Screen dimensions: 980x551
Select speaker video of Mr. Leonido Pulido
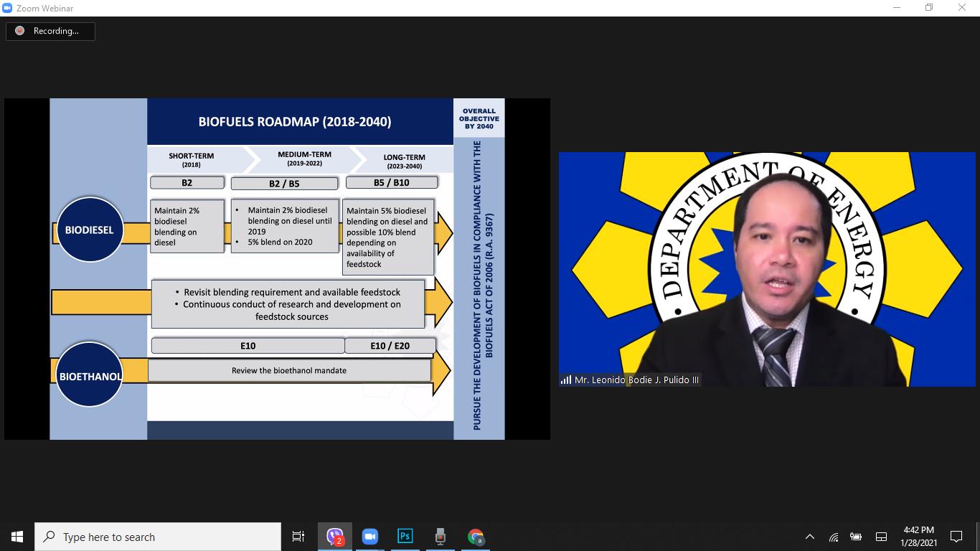(767, 269)
